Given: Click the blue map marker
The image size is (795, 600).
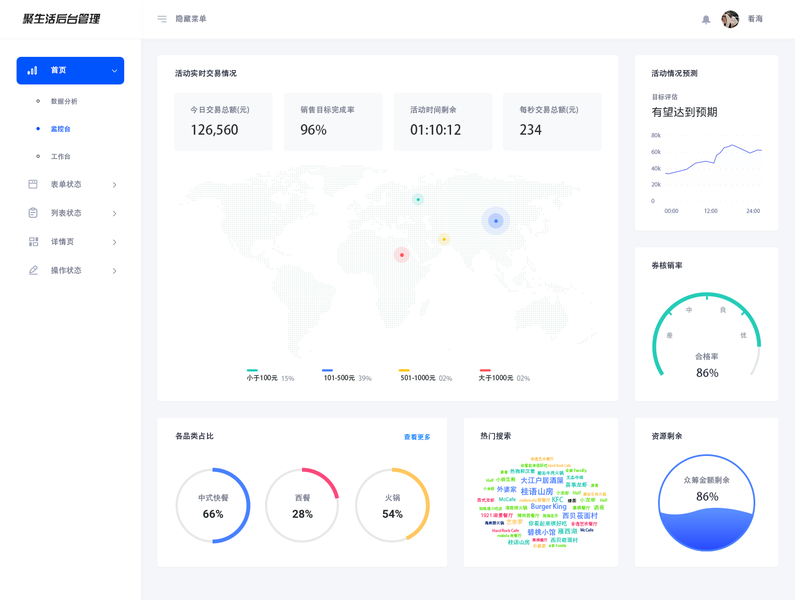Looking at the screenshot, I should (495, 221).
